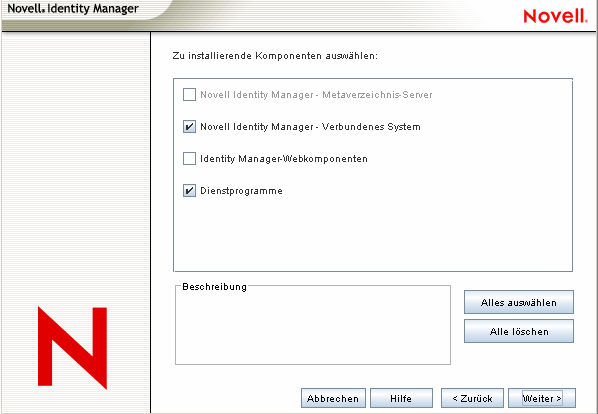This screenshot has width=598, height=414.
Task: Select the label text Dienstprogramme
Action: [241, 191]
